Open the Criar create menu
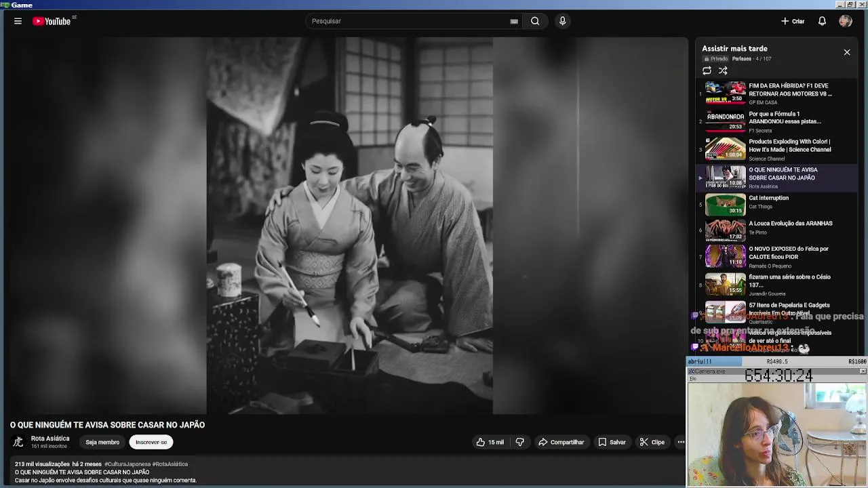Image resolution: width=868 pixels, height=488 pixels. coord(793,21)
